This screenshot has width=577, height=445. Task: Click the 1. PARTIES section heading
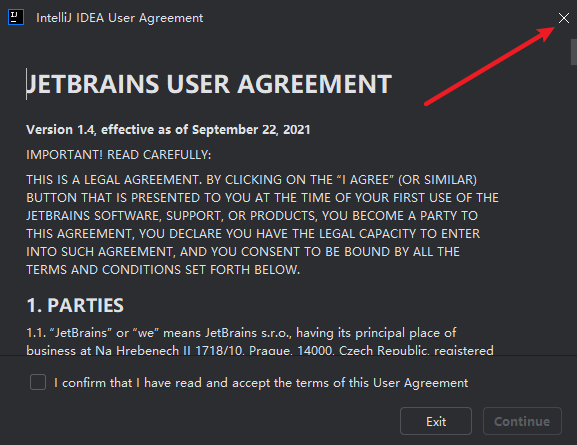pyautogui.click(x=75, y=305)
